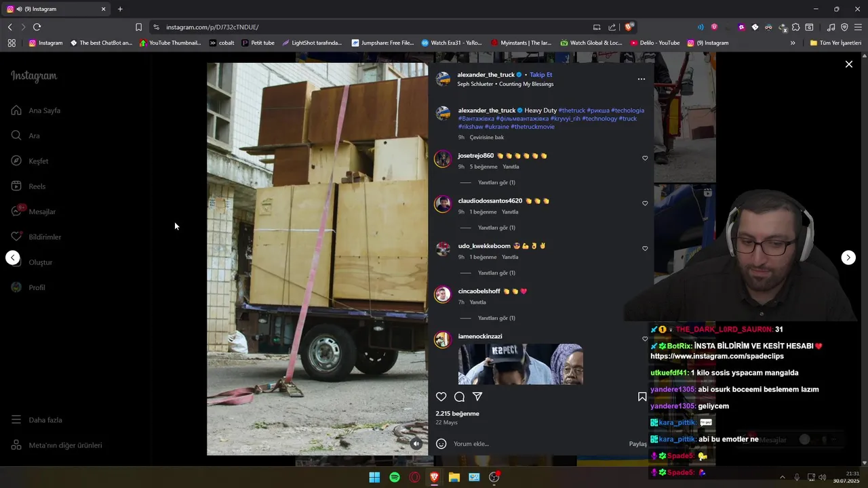Open Tüm Yer İşaretleri folder
The height and width of the screenshot is (488, 868).
tap(835, 43)
